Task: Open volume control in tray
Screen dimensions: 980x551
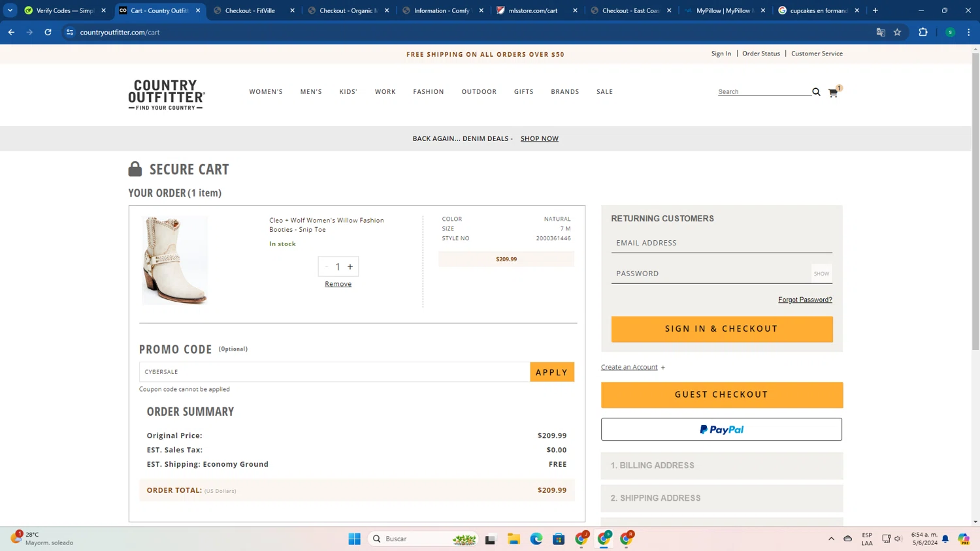Action: click(x=898, y=539)
